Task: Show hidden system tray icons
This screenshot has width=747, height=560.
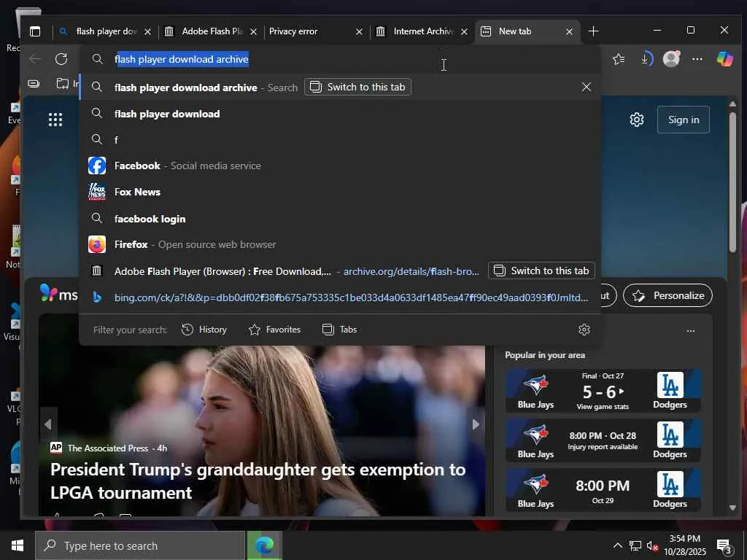Action: (x=617, y=545)
